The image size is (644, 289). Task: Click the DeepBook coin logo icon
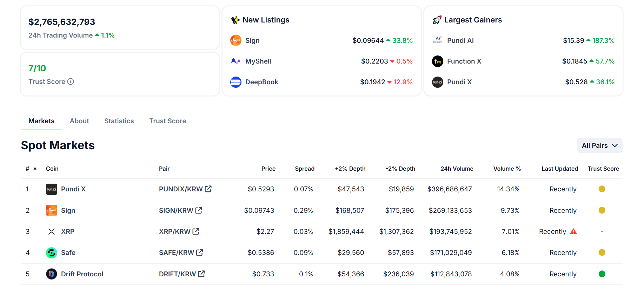[x=236, y=82]
